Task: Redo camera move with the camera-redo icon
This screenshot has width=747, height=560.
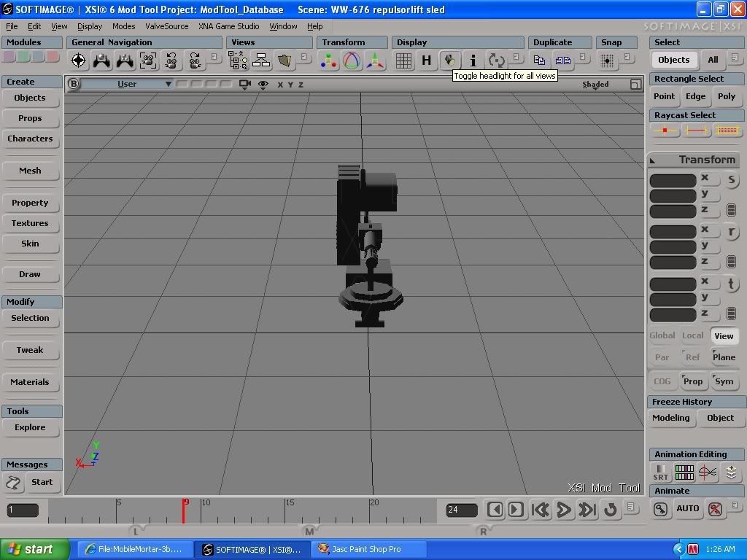Action: pyautogui.click(x=194, y=61)
